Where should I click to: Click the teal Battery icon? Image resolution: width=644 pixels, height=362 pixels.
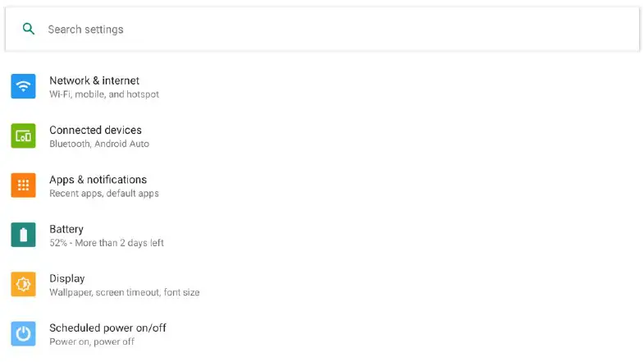coord(23,235)
